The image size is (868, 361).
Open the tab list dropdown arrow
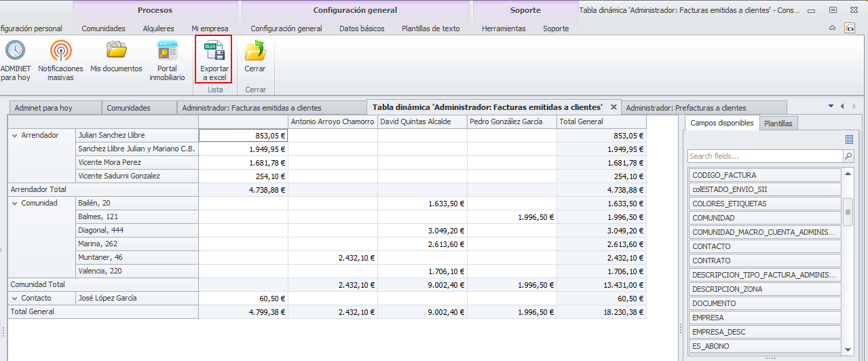831,106
